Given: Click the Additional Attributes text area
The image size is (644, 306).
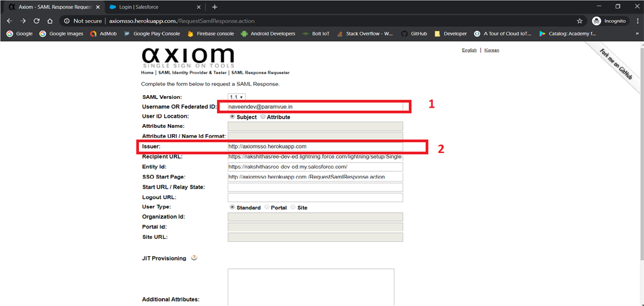Looking at the screenshot, I should (x=311, y=287).
